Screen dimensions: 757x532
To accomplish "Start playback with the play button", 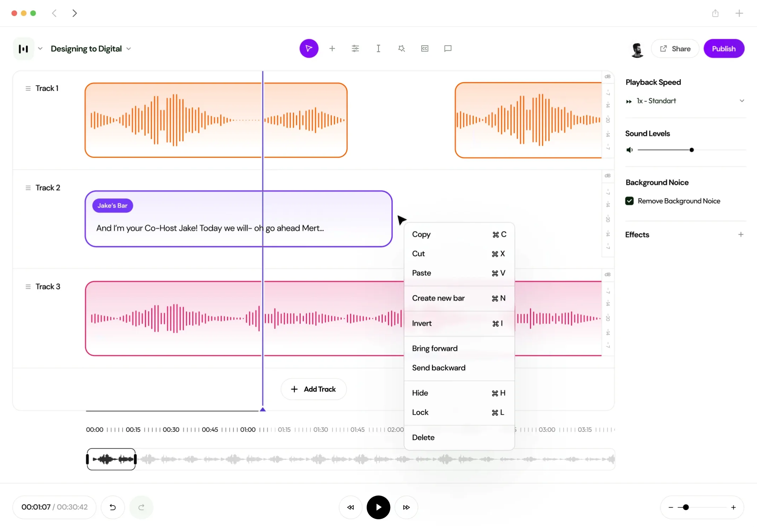I will click(x=378, y=507).
